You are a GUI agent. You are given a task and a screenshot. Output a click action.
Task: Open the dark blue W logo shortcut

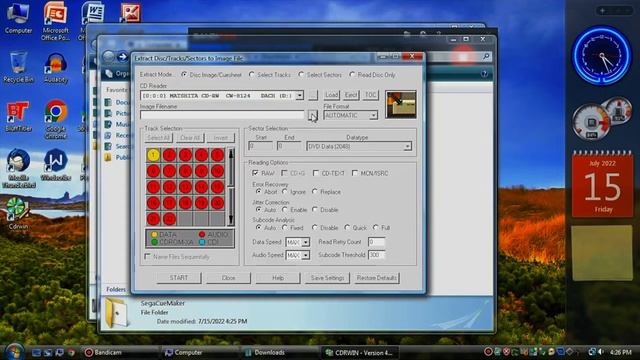(56, 165)
